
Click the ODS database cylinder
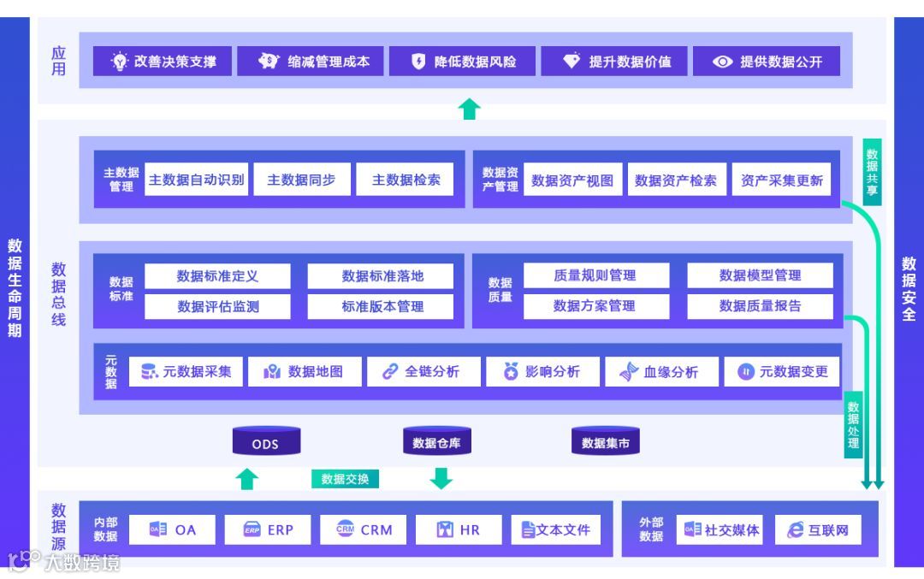click(x=266, y=441)
